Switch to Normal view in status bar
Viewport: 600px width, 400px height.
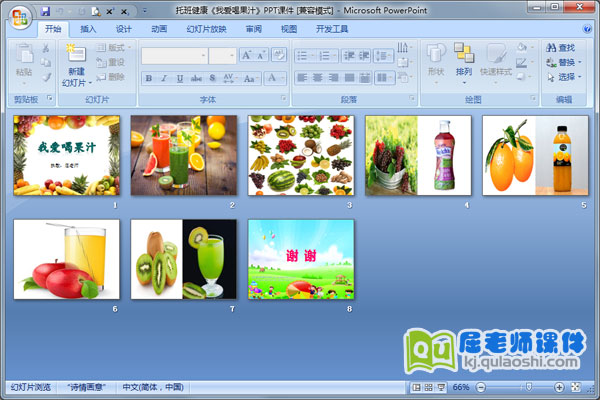click(415, 387)
